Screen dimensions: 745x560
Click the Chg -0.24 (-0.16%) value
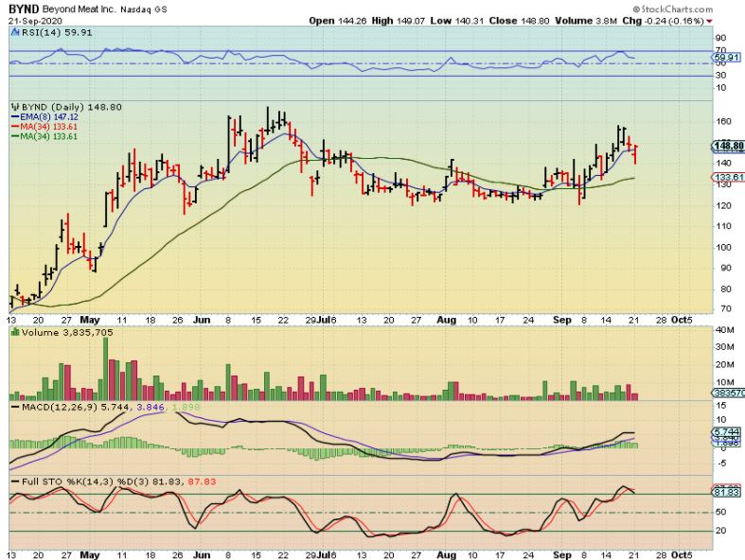(x=663, y=21)
